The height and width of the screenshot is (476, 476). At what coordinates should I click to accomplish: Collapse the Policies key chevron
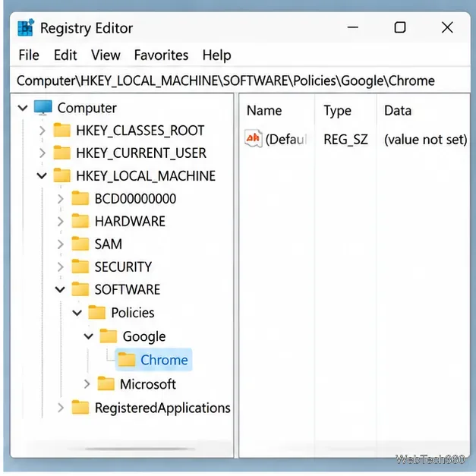(77, 313)
